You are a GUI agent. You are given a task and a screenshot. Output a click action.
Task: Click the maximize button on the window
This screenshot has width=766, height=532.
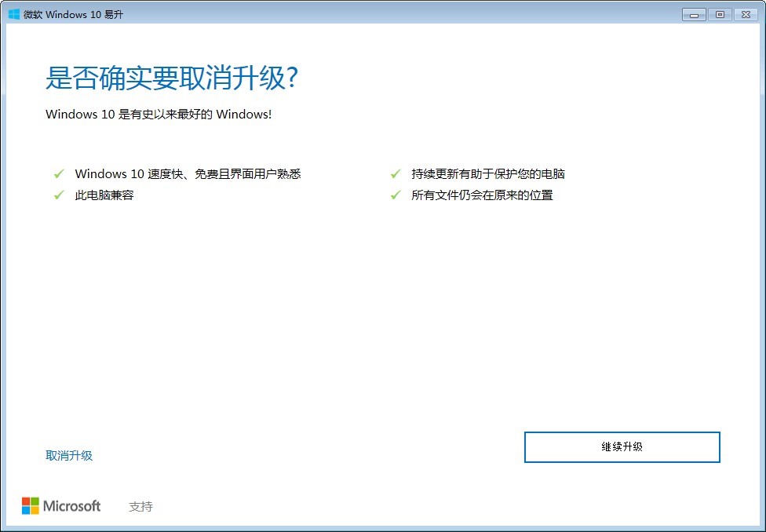click(719, 14)
